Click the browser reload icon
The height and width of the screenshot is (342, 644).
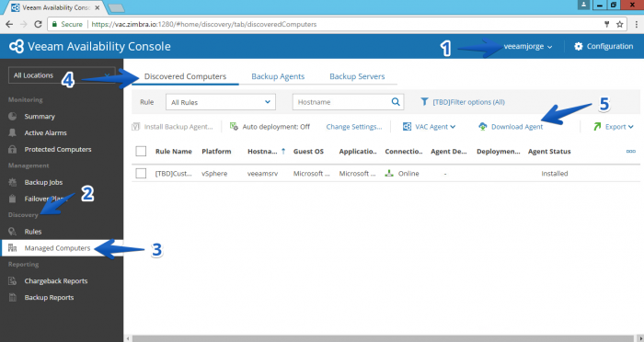point(38,24)
